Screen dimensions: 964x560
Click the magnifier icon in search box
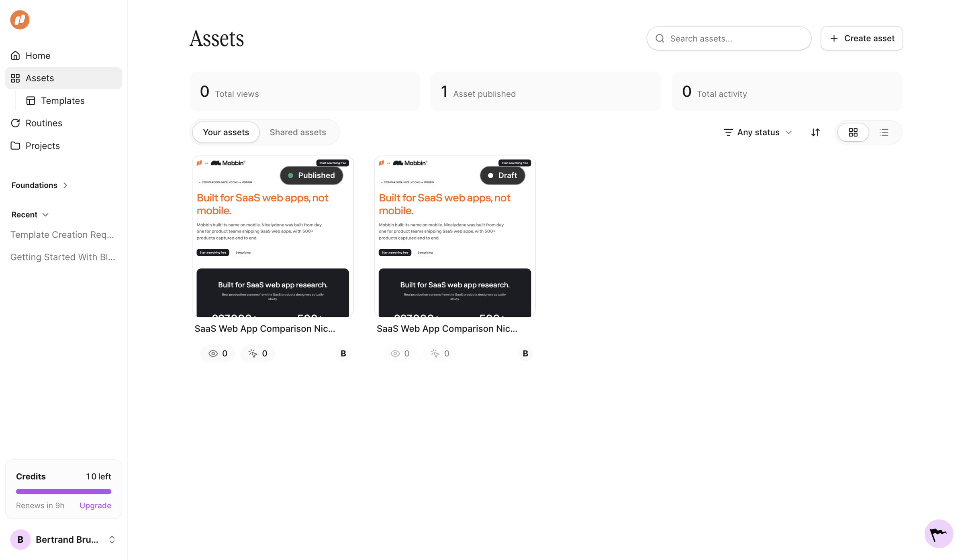[660, 39]
